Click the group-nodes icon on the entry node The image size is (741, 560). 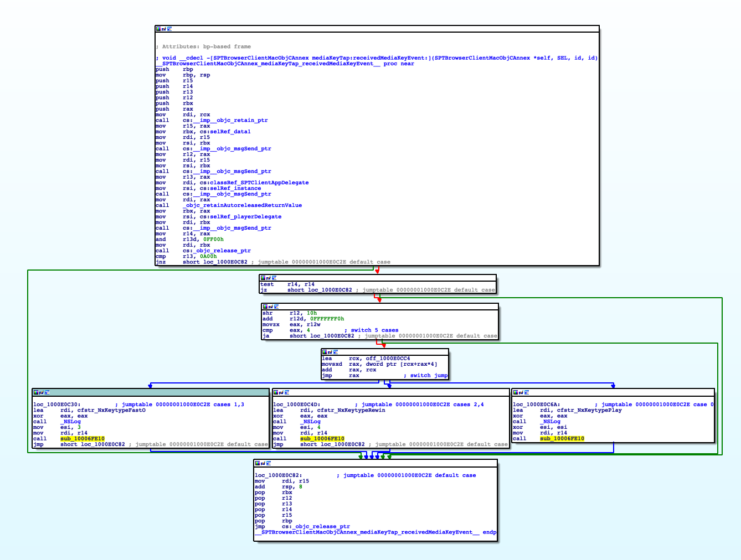169,29
